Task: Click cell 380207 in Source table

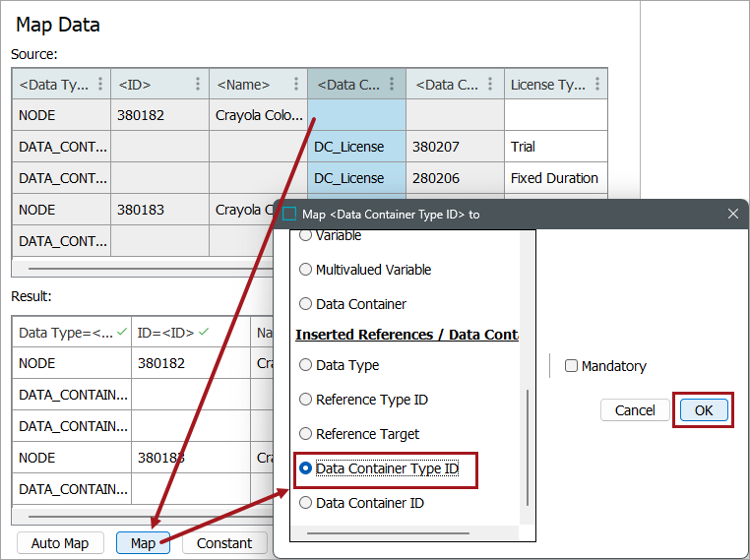Action: pyautogui.click(x=455, y=147)
